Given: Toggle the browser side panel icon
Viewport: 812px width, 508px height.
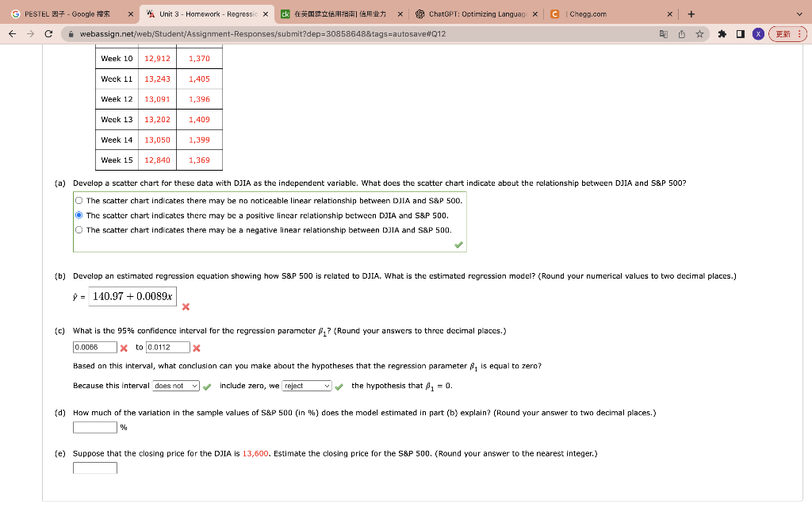Looking at the screenshot, I should (741, 34).
